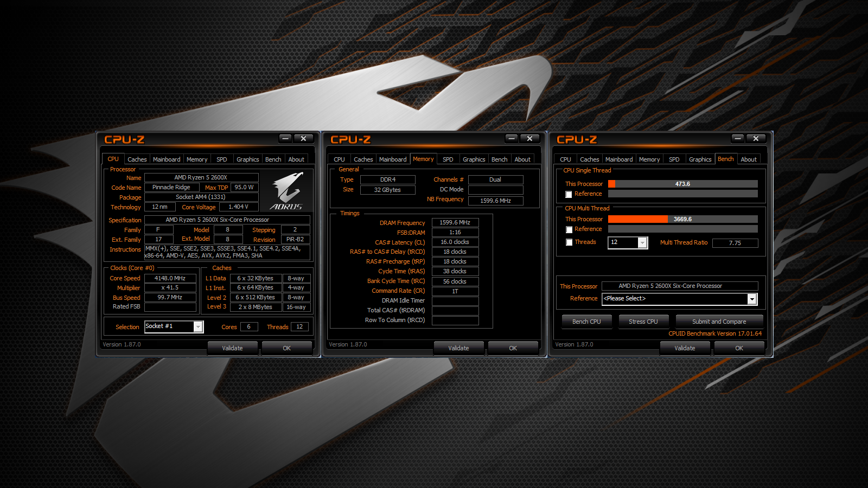
Task: Open About tab in left window
Action: pos(296,159)
